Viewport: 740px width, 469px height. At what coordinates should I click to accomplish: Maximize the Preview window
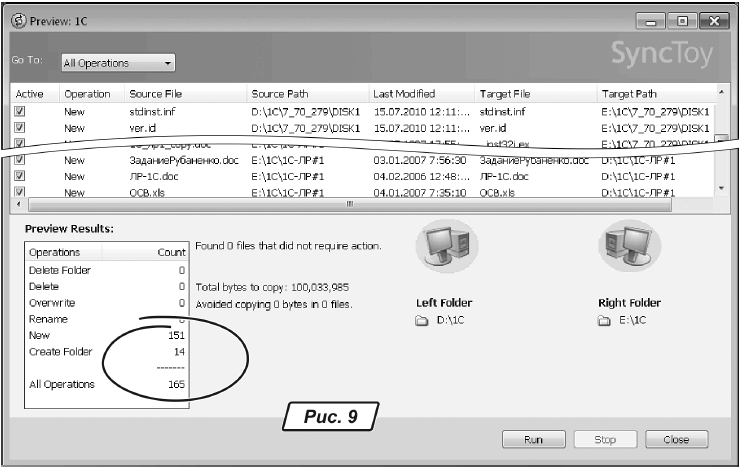tap(683, 20)
